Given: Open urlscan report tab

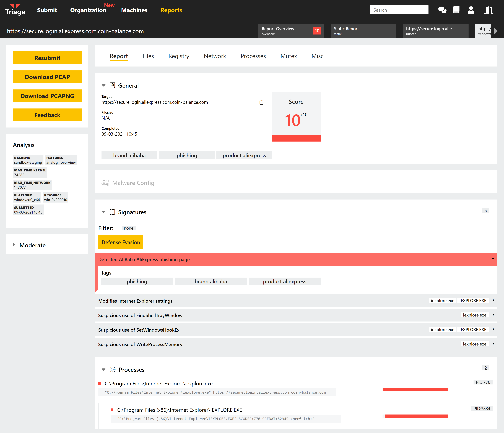Looking at the screenshot, I should click(x=435, y=31).
